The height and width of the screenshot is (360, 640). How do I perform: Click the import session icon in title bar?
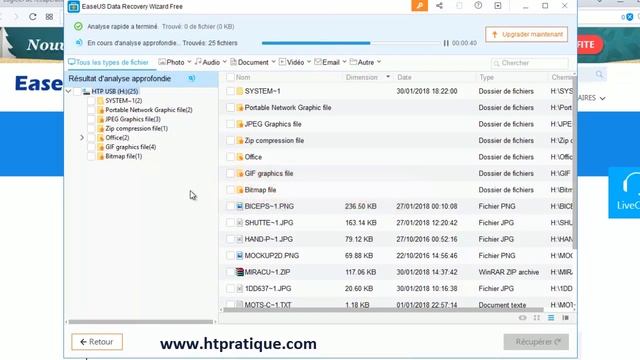[x=498, y=6]
